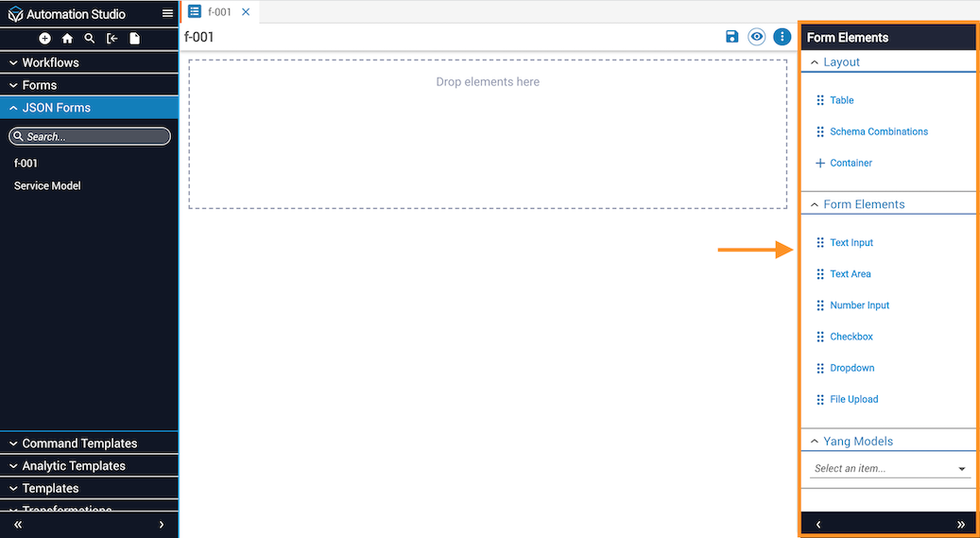The image size is (980, 538).
Task: Expand the Command Templates section
Action: pyautogui.click(x=90, y=443)
